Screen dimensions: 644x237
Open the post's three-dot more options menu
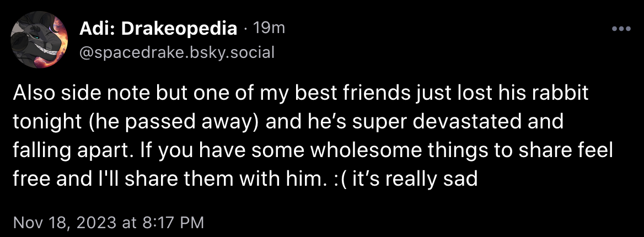click(x=621, y=29)
